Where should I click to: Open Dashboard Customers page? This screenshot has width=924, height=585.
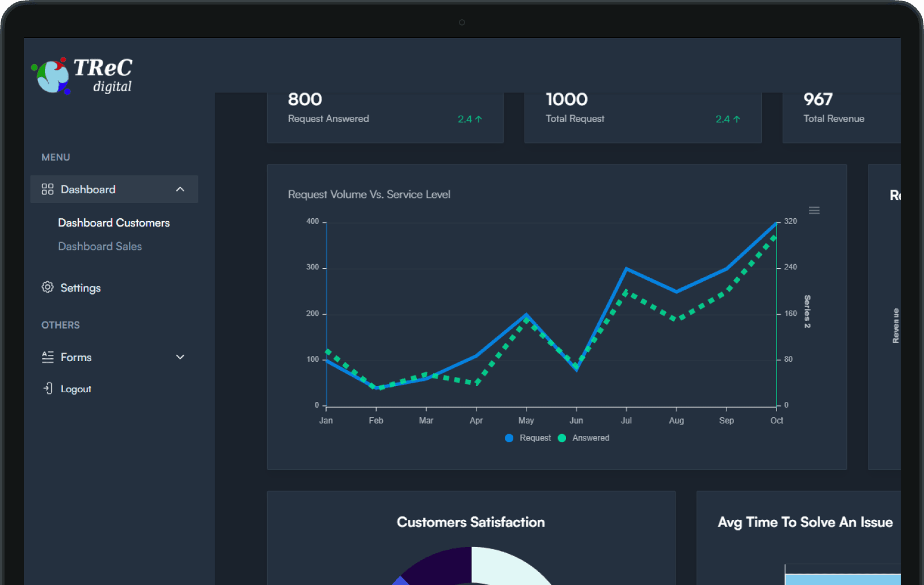click(114, 223)
